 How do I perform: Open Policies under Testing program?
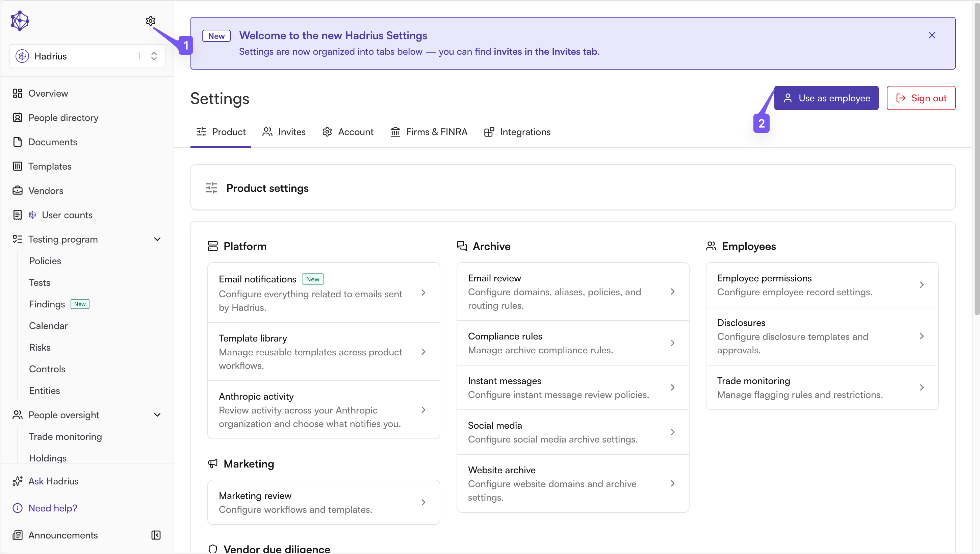pyautogui.click(x=45, y=261)
